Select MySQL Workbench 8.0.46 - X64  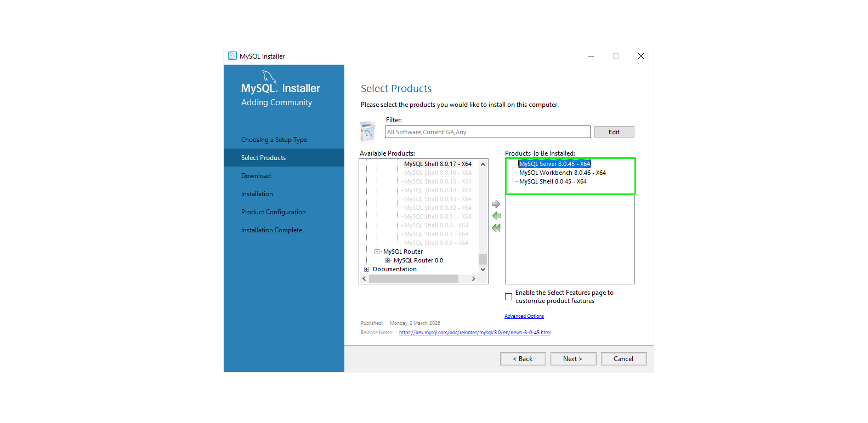(563, 173)
